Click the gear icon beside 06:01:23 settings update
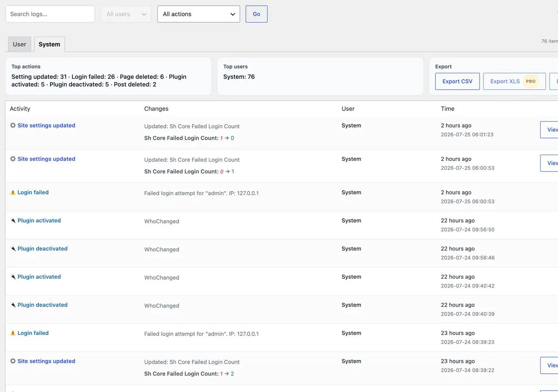 point(13,125)
